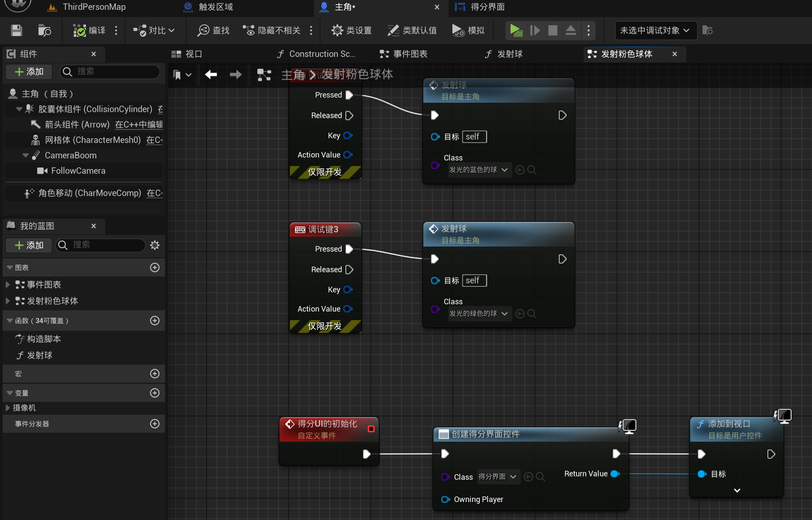
Task: Expand the 添加到视口 node options
Action: click(x=737, y=490)
